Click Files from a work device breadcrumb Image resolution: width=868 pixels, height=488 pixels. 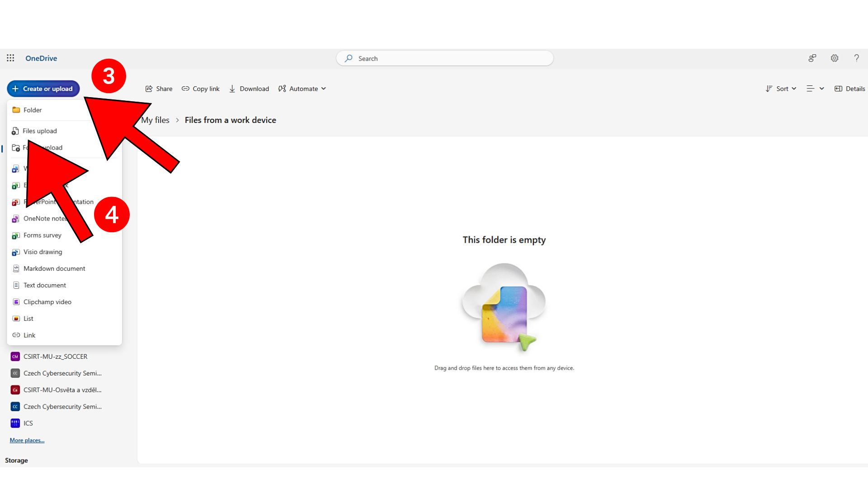point(231,120)
